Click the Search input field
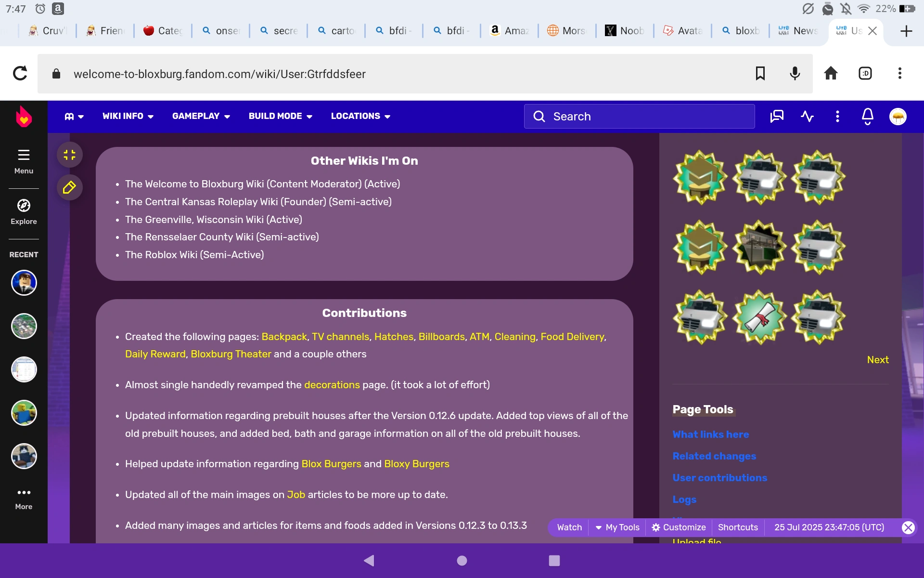Image resolution: width=924 pixels, height=578 pixels. click(639, 116)
